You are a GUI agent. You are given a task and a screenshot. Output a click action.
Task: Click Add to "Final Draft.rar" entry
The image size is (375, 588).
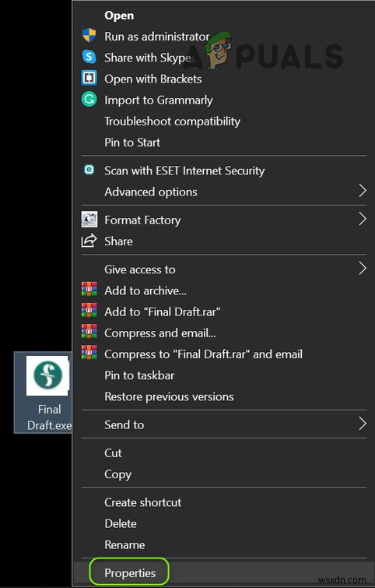(162, 312)
